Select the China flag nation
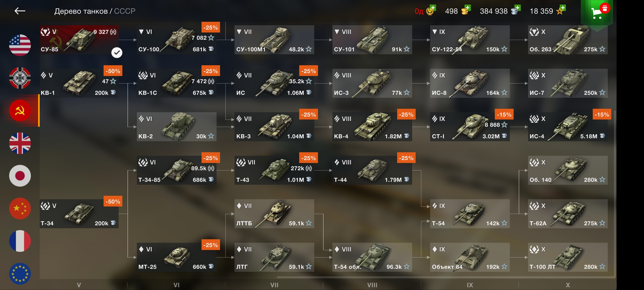644x290 pixels. pyautogui.click(x=20, y=208)
